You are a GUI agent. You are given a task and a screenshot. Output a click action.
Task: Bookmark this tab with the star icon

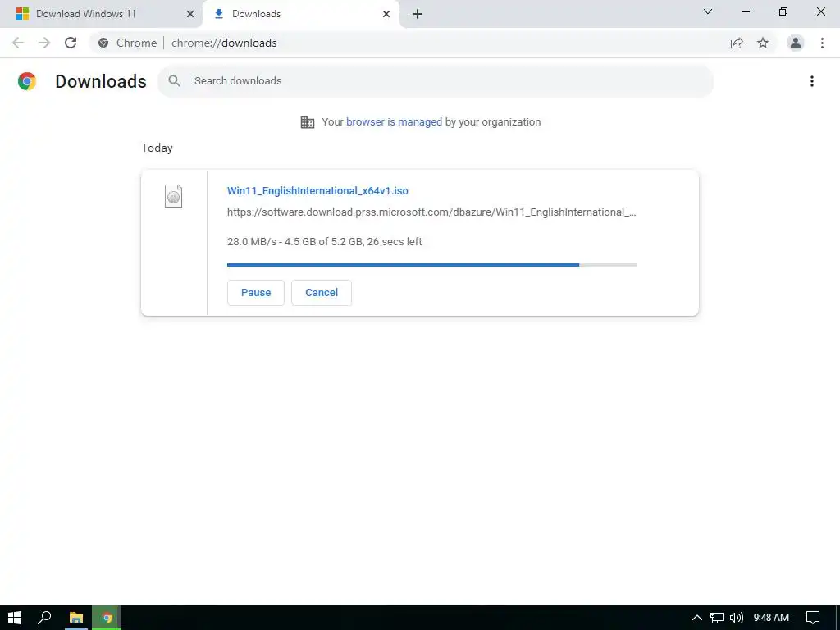tap(763, 43)
